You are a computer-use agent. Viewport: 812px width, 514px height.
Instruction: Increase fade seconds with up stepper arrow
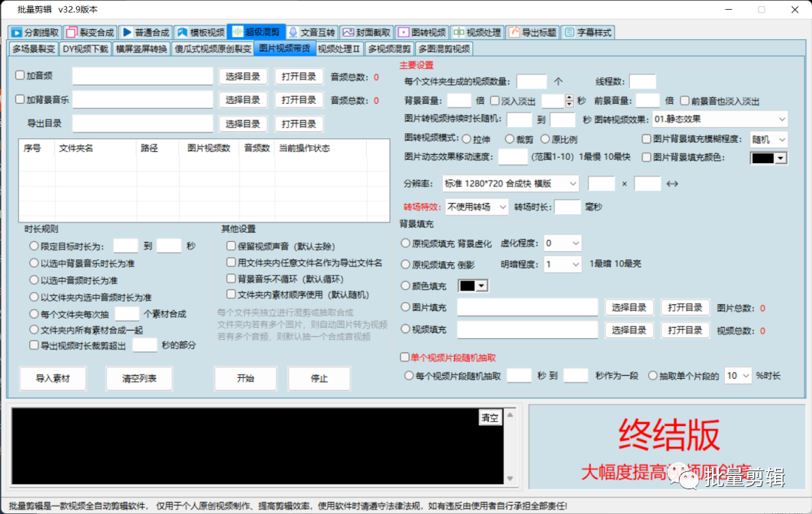[570, 97]
